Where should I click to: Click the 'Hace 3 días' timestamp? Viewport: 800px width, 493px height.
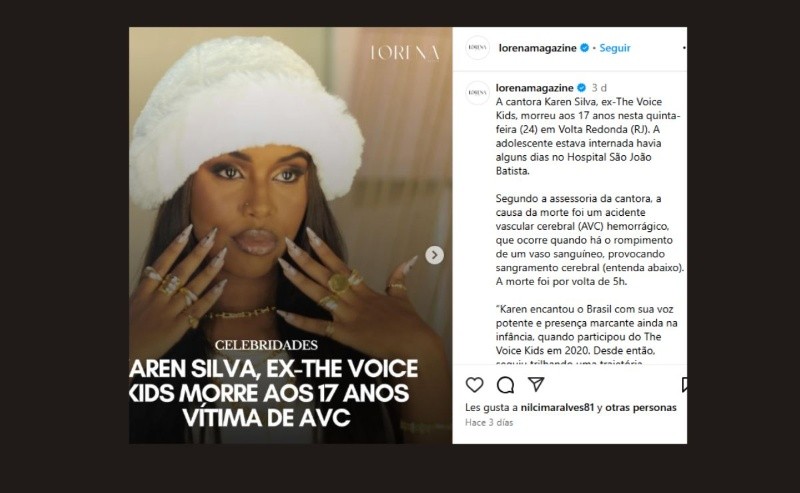pyautogui.click(x=489, y=423)
